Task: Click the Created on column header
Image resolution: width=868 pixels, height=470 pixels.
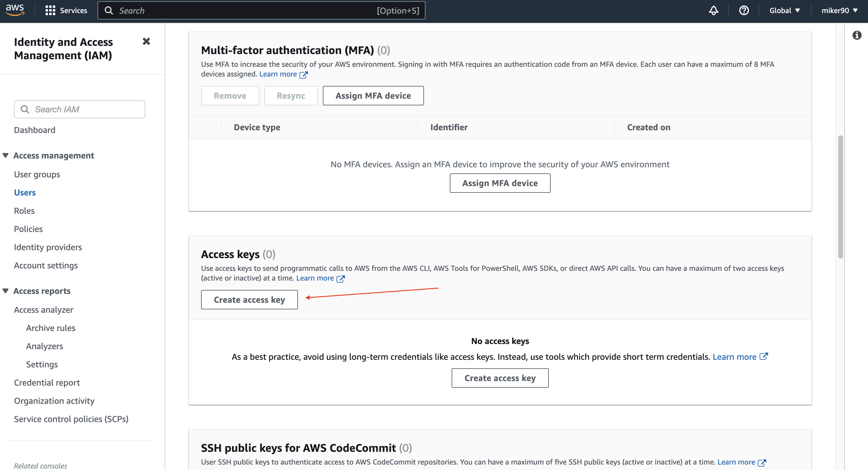Action: [649, 127]
